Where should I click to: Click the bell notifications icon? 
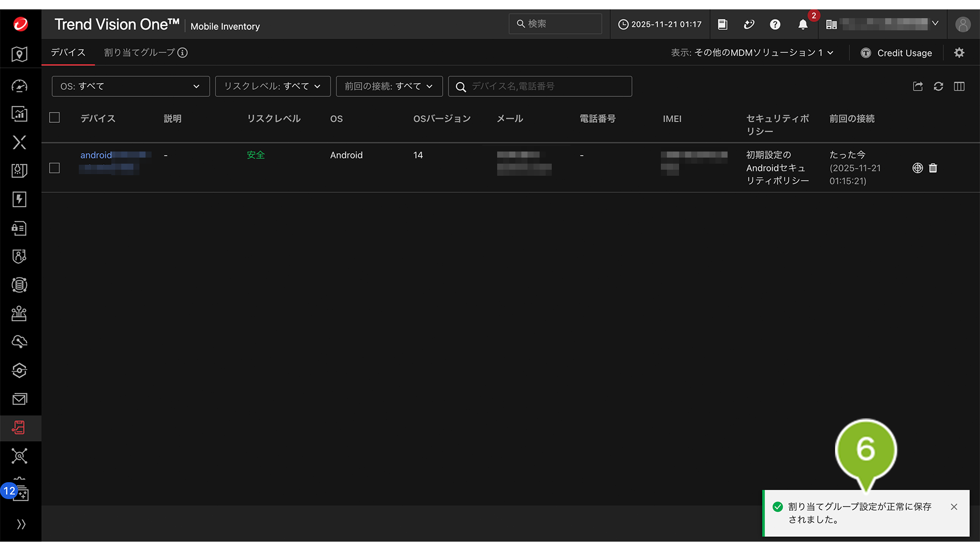803,25
